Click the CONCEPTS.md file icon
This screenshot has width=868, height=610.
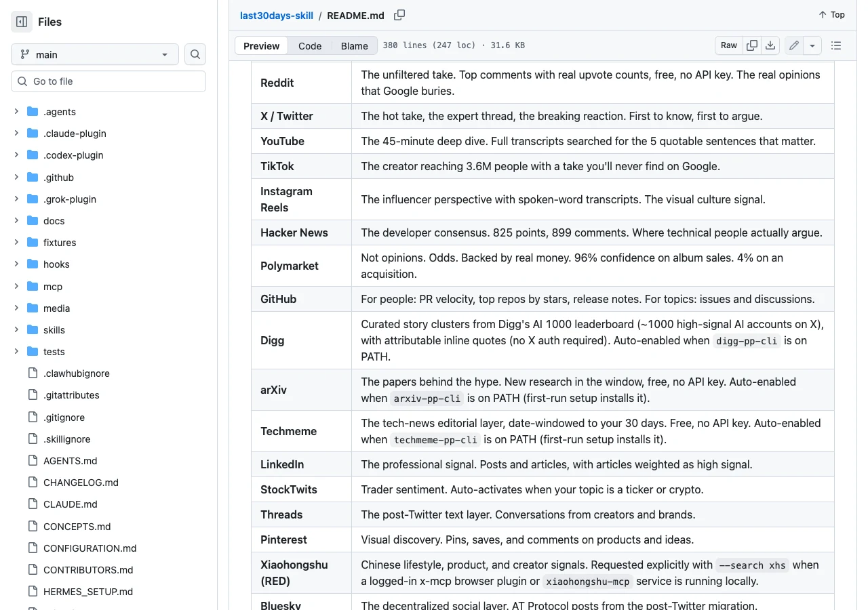33,526
